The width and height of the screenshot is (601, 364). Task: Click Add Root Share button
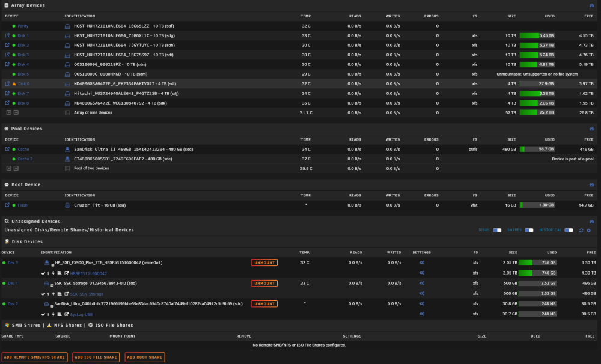[144, 357]
